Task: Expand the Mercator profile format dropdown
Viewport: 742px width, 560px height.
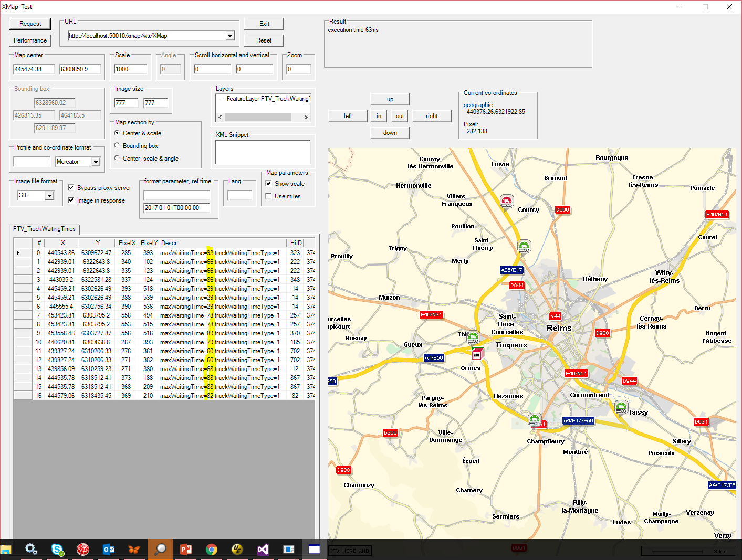Action: (x=96, y=162)
